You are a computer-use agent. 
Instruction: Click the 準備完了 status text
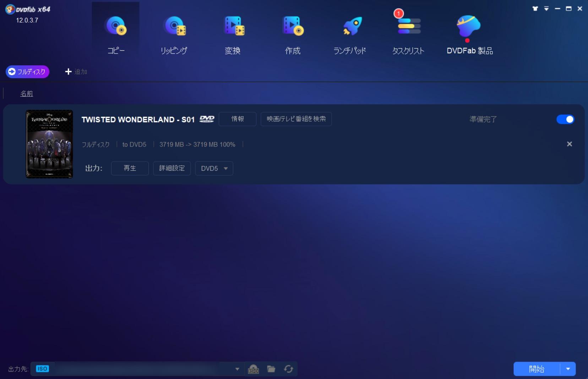point(483,119)
